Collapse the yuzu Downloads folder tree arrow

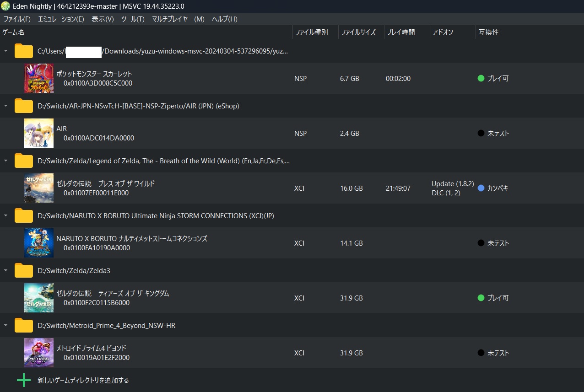(5, 51)
